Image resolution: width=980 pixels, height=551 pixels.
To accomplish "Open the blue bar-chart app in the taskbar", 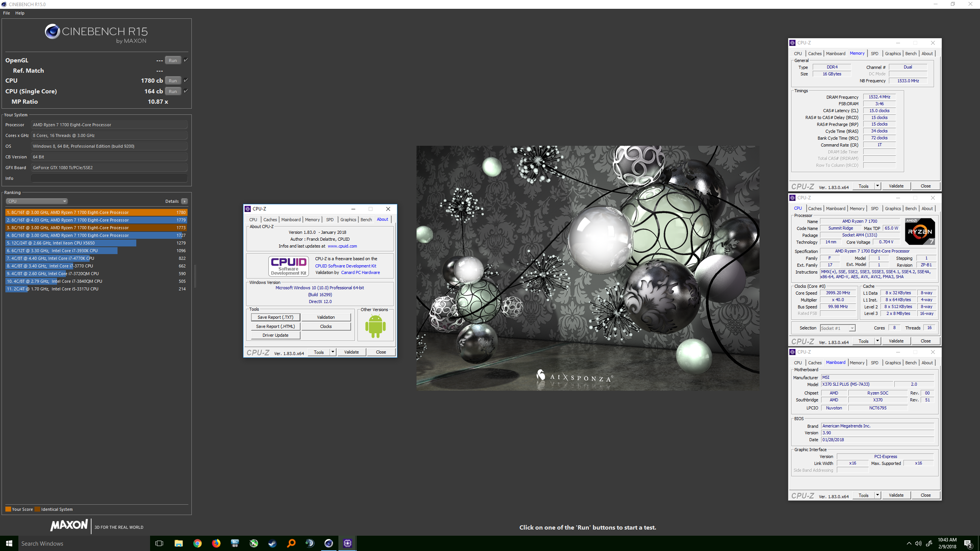I will (x=235, y=543).
